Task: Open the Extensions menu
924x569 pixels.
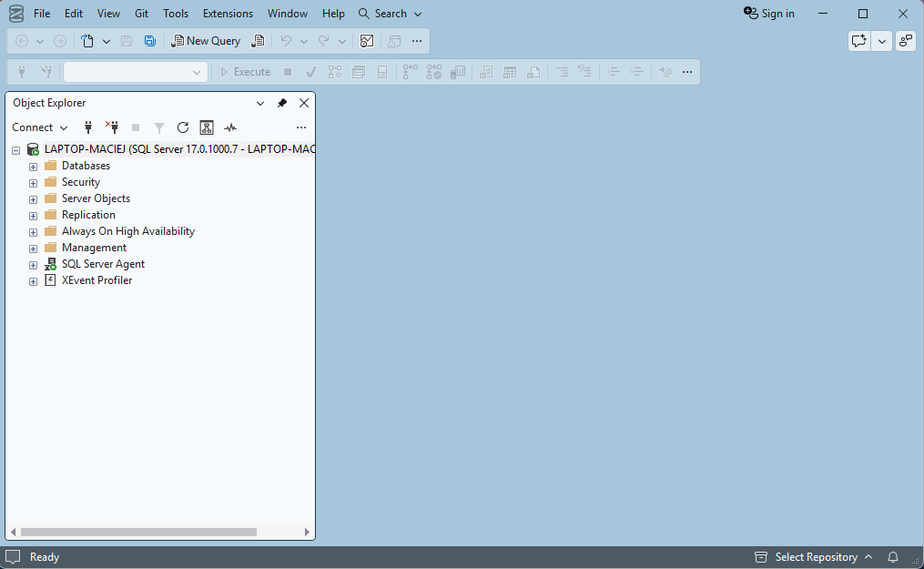Action: point(228,13)
